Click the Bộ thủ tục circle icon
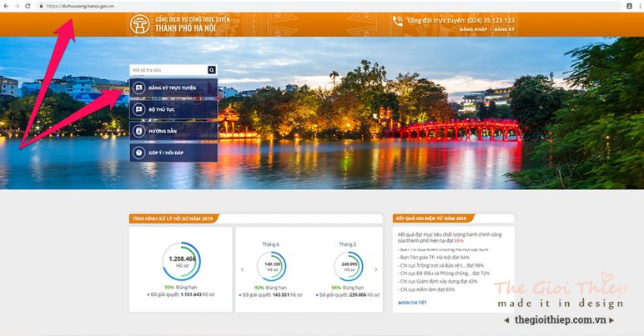The width and height of the screenshot is (644, 336). point(138,109)
